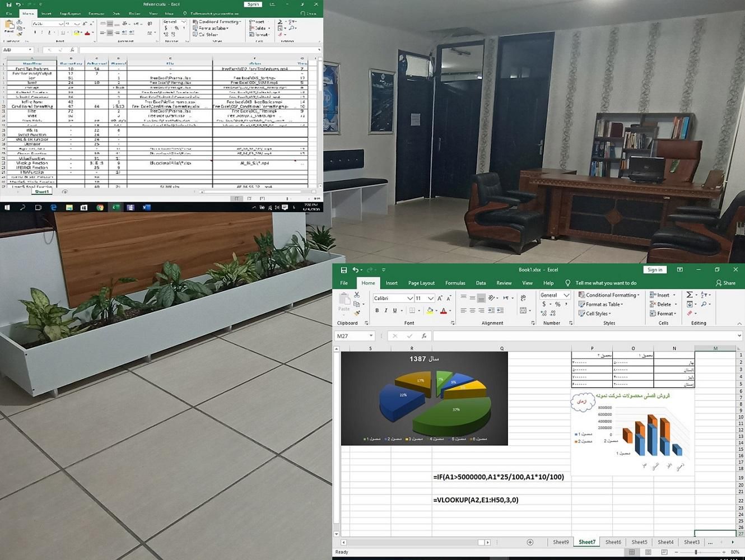Viewport: 745px width, 560px height.
Task: Select Sheet6 tab in Book1.xlsx
Action: (x=613, y=542)
